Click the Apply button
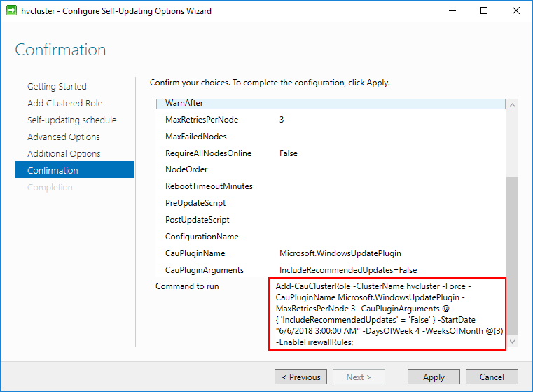This screenshot has width=533, height=392. click(434, 377)
